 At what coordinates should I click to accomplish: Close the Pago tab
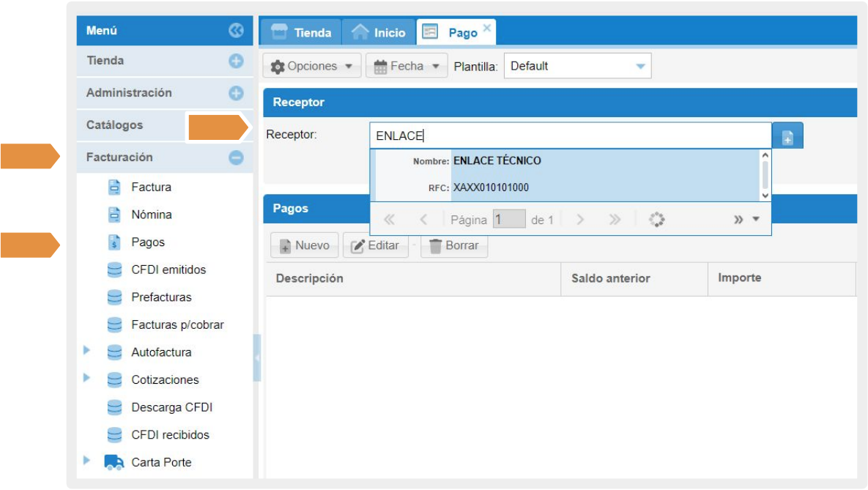(x=486, y=27)
